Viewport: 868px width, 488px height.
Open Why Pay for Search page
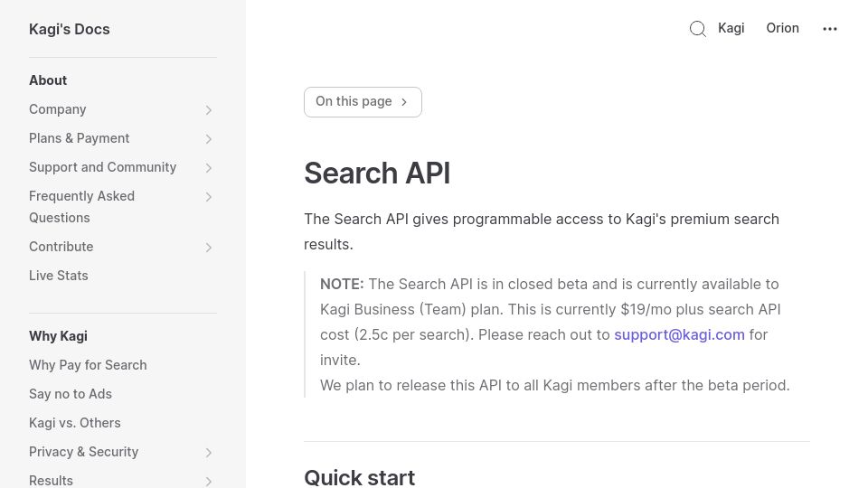88,365
